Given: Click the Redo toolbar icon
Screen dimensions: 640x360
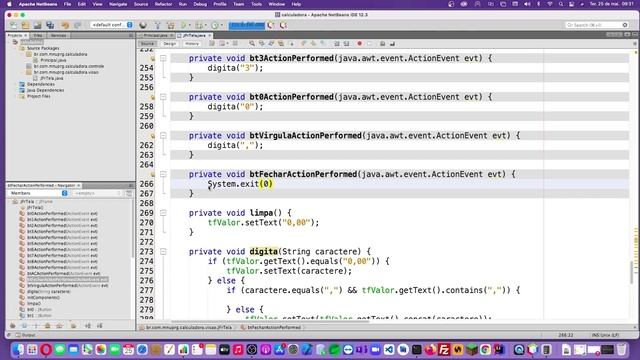Looking at the screenshot, I should point(78,25).
